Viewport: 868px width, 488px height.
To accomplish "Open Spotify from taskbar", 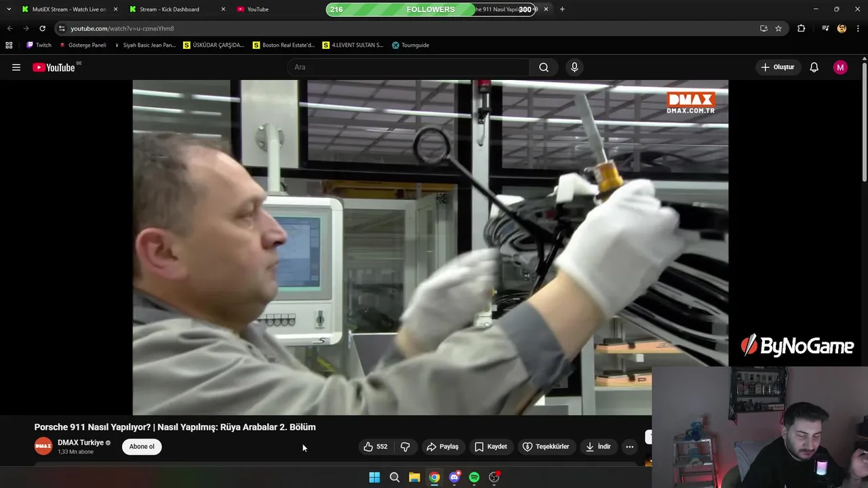I will [474, 477].
